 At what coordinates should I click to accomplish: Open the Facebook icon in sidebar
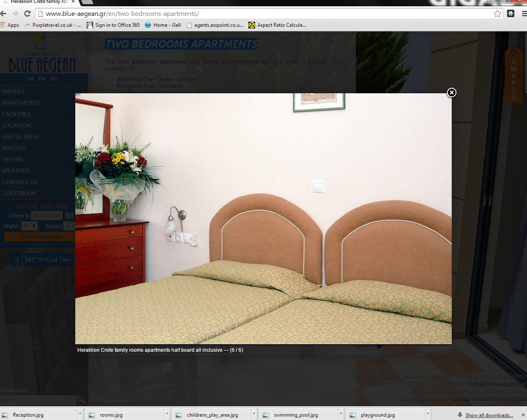(15, 260)
